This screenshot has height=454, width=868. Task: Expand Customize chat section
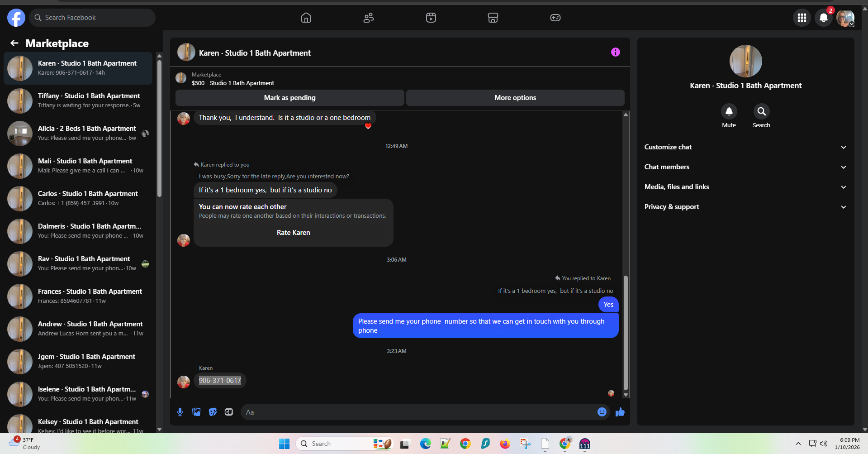point(745,147)
